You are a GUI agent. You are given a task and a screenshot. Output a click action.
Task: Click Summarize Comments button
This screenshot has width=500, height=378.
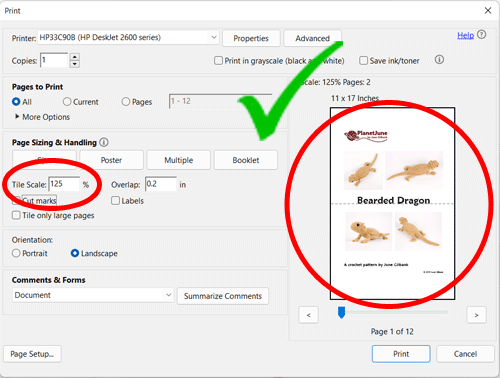[x=223, y=296]
